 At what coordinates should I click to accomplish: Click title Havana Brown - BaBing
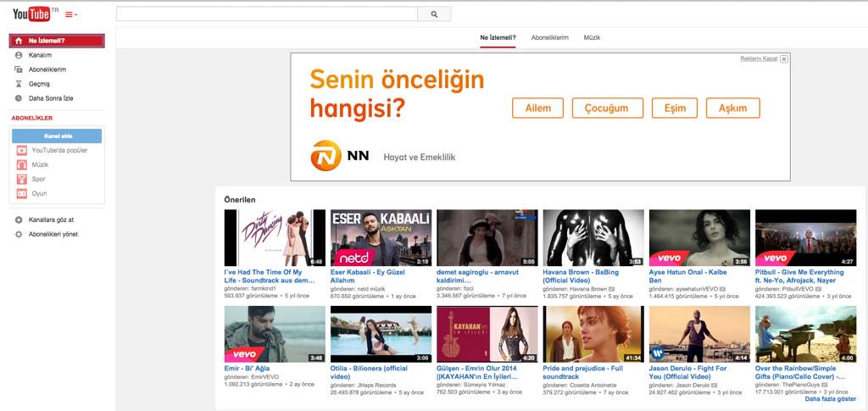tap(581, 276)
